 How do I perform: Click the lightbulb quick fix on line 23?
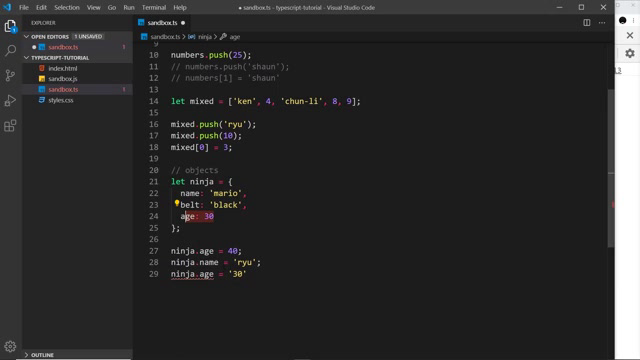177,203
